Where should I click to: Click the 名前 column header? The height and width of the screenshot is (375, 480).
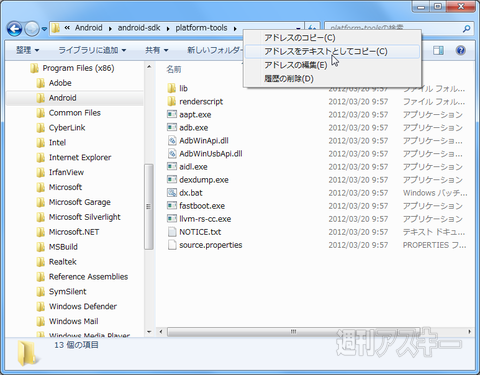(x=174, y=69)
